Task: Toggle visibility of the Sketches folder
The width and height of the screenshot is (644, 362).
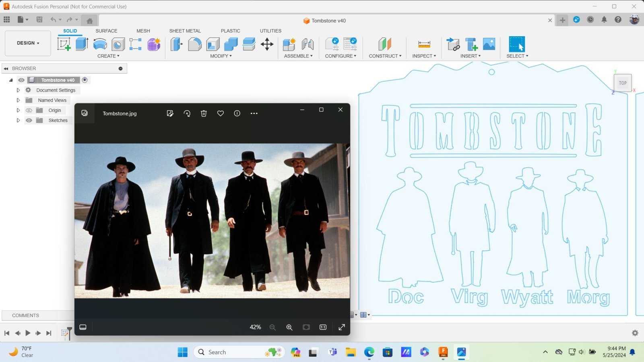Action: click(29, 120)
